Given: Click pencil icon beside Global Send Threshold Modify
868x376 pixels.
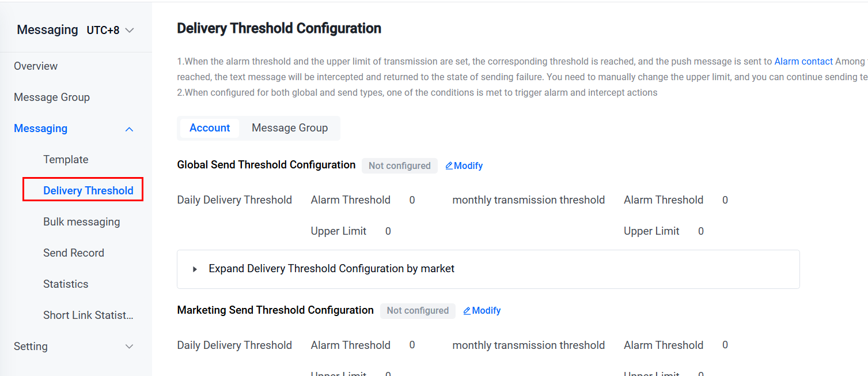Looking at the screenshot, I should pos(449,166).
